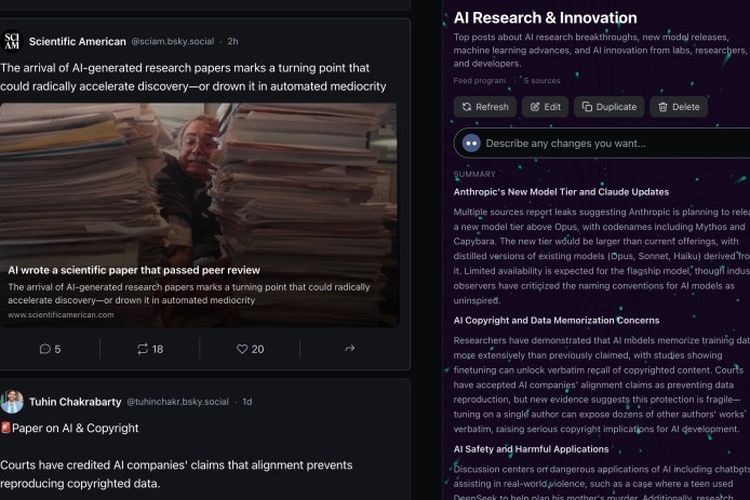Image resolution: width=750 pixels, height=500 pixels.
Task: Click the @sciam.bsky.social handle
Action: point(173,42)
